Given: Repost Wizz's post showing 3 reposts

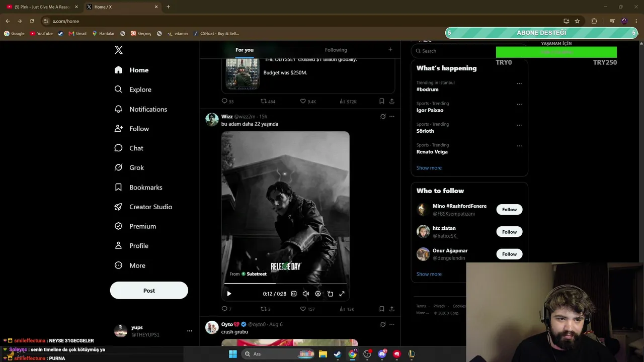Looking at the screenshot, I should [265, 309].
